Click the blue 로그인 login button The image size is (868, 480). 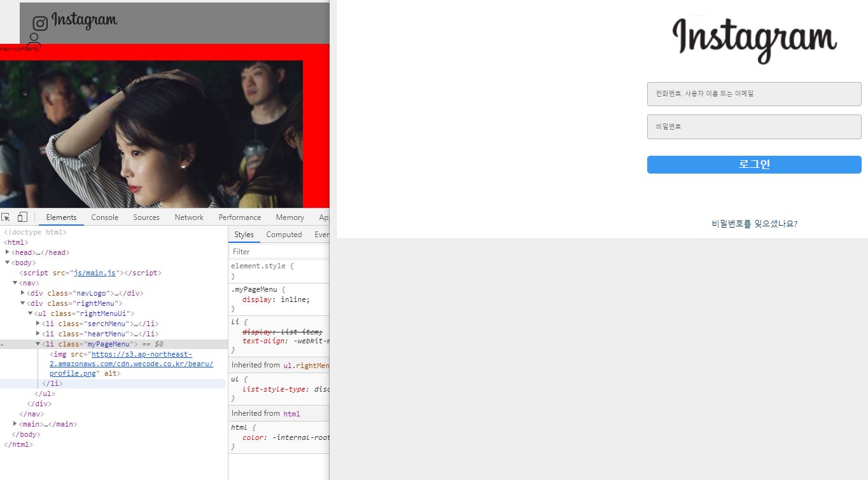click(754, 165)
